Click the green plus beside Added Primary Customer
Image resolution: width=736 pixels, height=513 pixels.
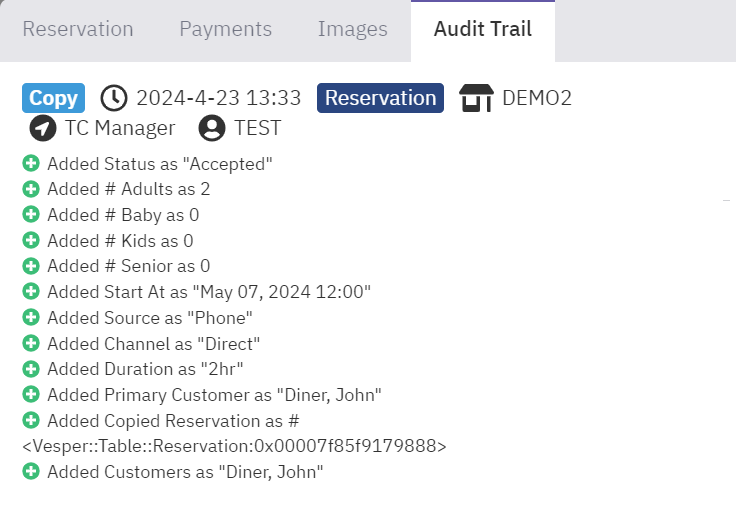(31, 395)
